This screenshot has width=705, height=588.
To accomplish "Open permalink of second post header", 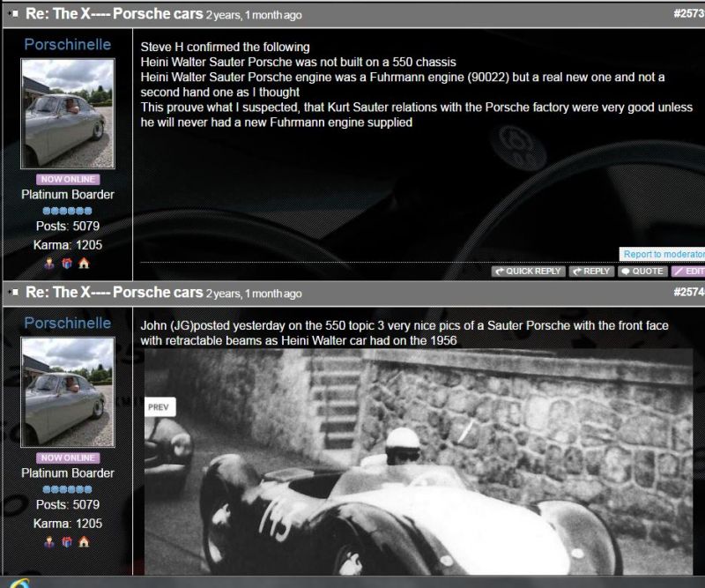I will (689, 292).
